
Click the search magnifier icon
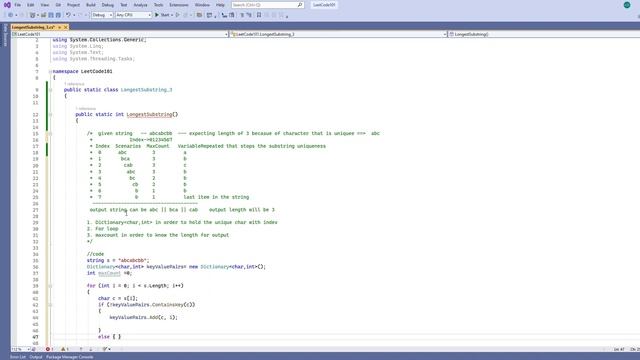coord(300,5)
